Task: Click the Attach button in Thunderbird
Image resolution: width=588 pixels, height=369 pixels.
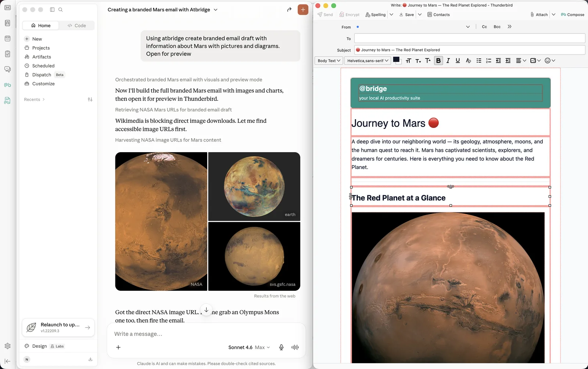Action: [539, 15]
